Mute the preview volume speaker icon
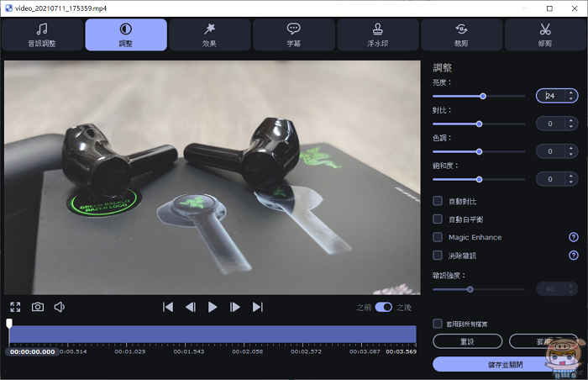 coord(60,307)
